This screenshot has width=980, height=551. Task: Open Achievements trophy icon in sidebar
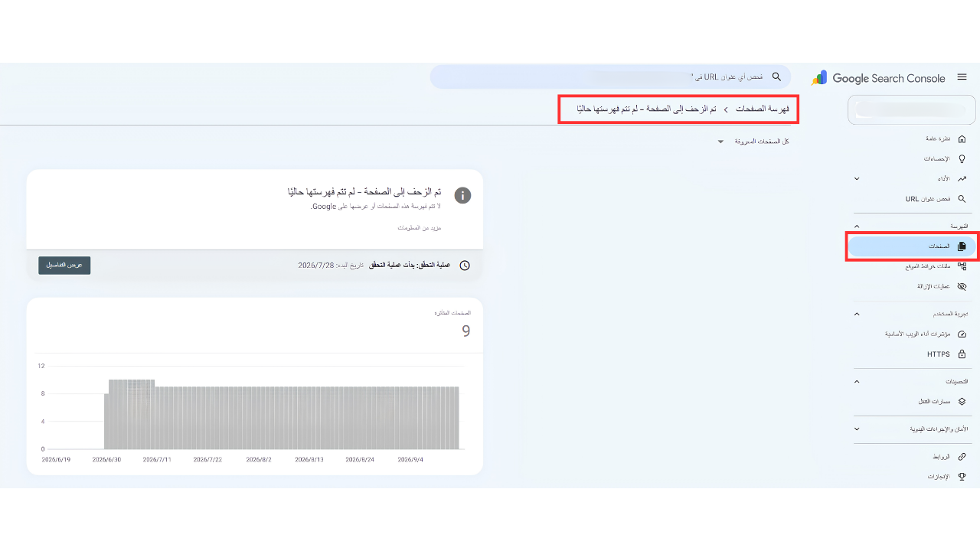pyautogui.click(x=962, y=476)
